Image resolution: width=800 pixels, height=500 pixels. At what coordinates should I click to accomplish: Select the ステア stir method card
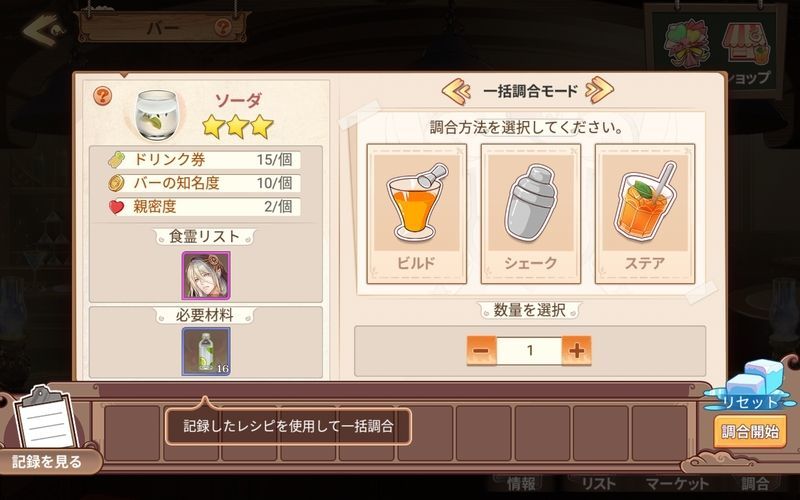click(x=645, y=214)
